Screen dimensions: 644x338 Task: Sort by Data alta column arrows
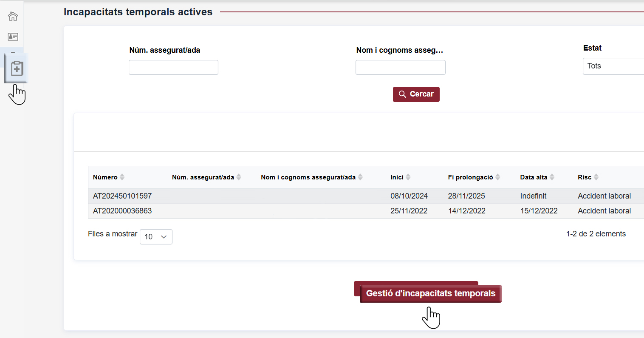(552, 177)
